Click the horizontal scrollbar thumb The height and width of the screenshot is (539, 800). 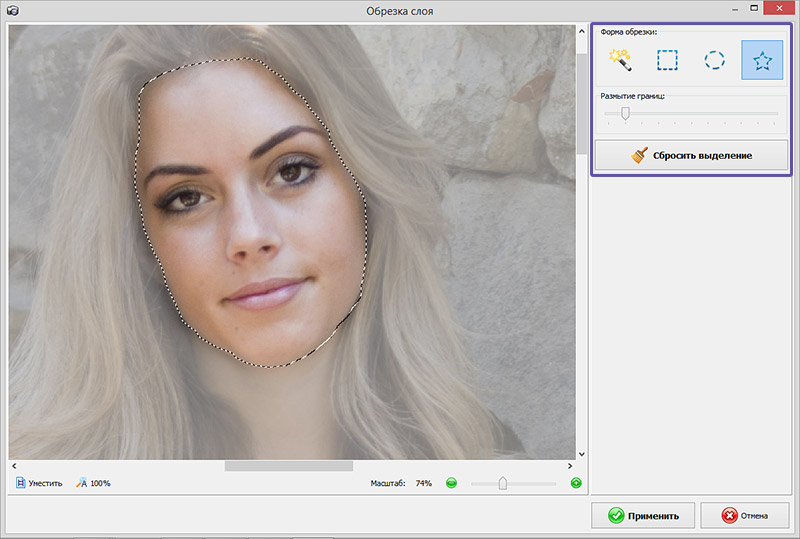(288, 466)
